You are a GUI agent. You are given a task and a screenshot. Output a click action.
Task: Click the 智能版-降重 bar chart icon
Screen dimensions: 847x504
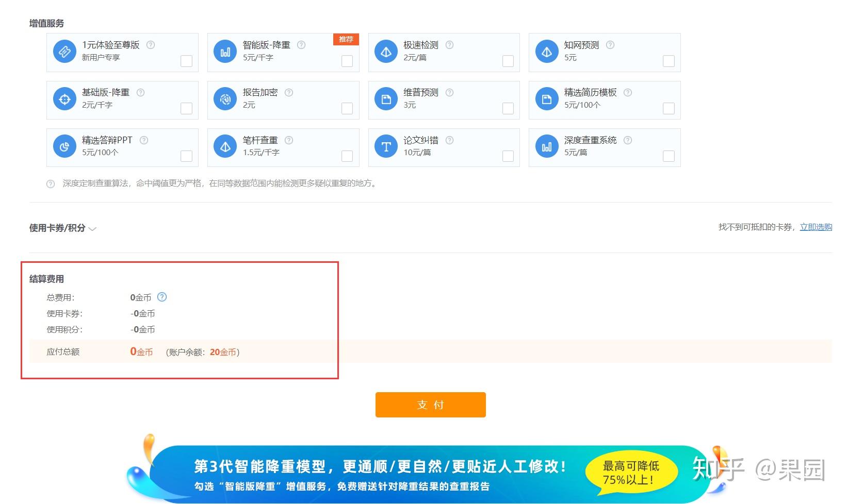tap(225, 52)
